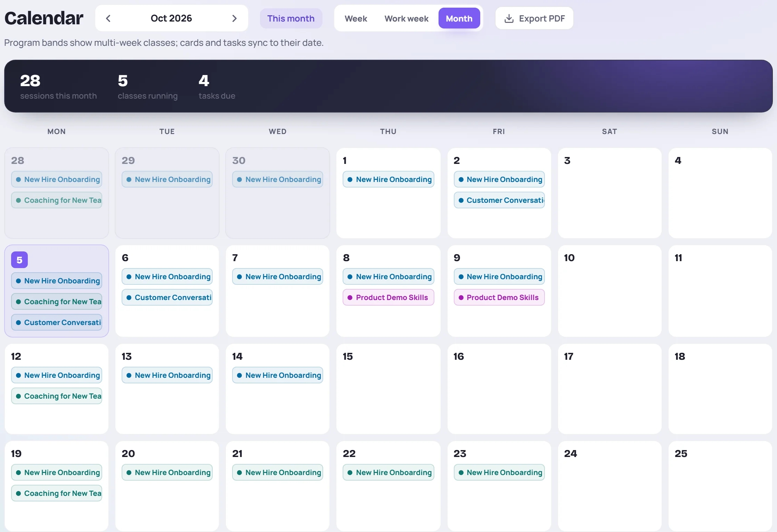Open Coaching for New Tea on Oct 12
Viewport: 777px width, 532px height.
point(57,396)
